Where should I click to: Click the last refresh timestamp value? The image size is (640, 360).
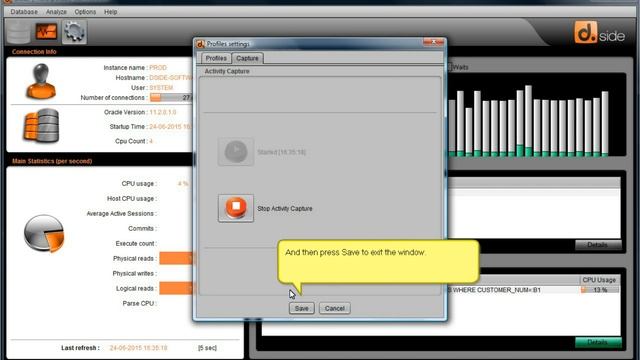pos(138,348)
